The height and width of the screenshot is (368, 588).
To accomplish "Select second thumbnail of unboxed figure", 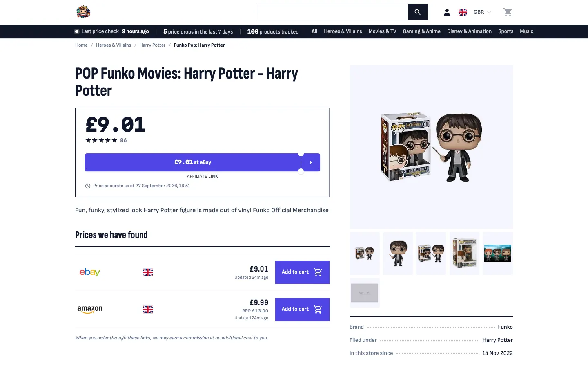I will click(x=398, y=253).
